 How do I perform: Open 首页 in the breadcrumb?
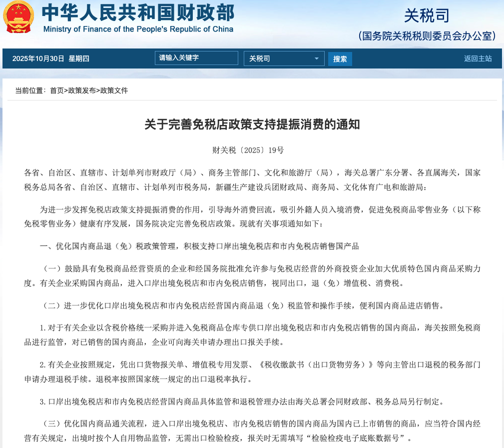56,90
